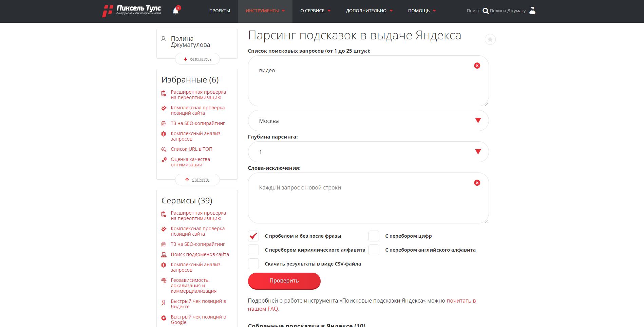Click ТЗ на SEO-копирайтинг icon in Избранные
This screenshot has height=327, width=644.
pyautogui.click(x=164, y=124)
